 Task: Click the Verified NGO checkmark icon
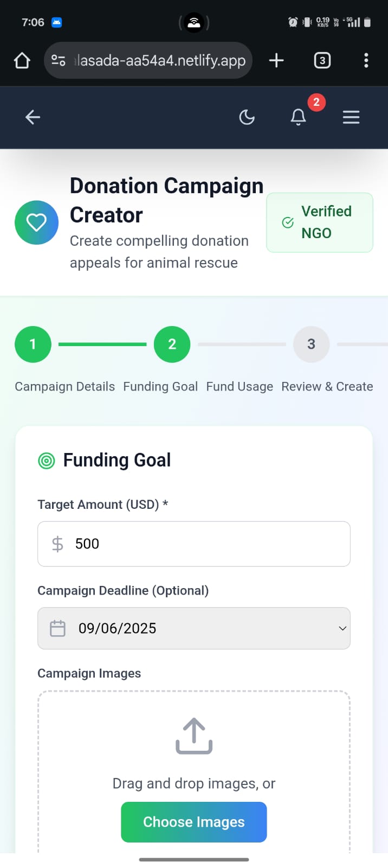(288, 222)
